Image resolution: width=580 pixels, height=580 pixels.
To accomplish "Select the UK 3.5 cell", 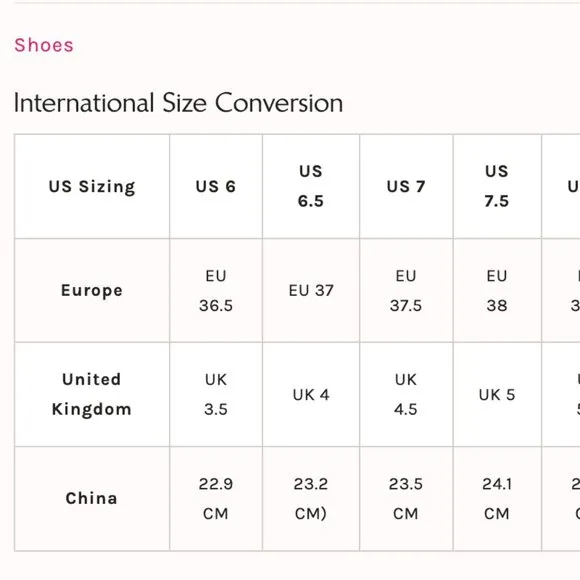I will coord(216,394).
